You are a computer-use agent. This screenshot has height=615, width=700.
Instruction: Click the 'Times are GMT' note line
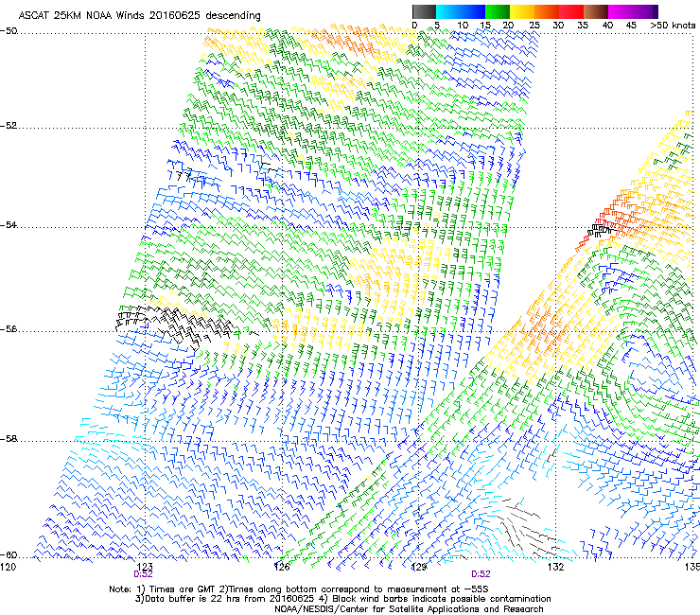pyautogui.click(x=299, y=589)
